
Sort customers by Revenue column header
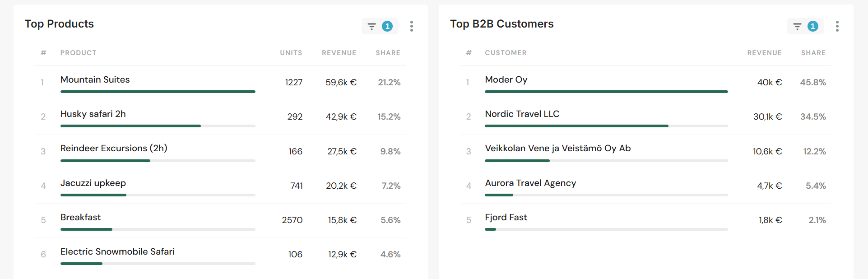(764, 53)
